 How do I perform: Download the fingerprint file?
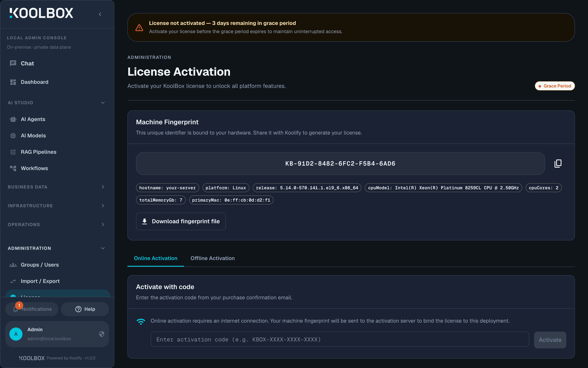(x=181, y=221)
